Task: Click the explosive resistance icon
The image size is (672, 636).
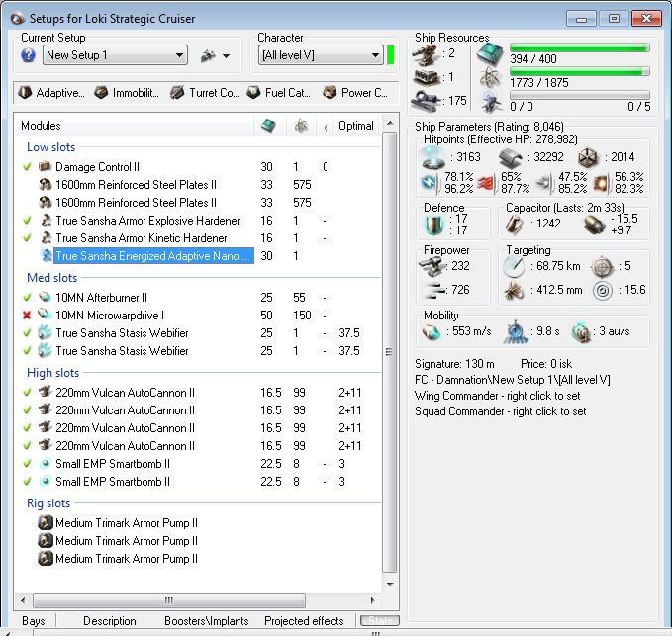Action: click(602, 183)
